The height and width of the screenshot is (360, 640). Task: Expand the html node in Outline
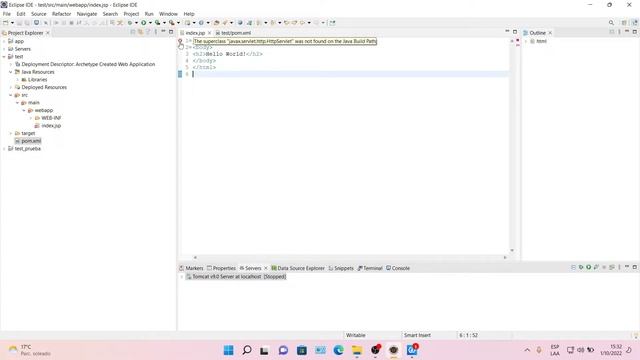tap(526, 41)
